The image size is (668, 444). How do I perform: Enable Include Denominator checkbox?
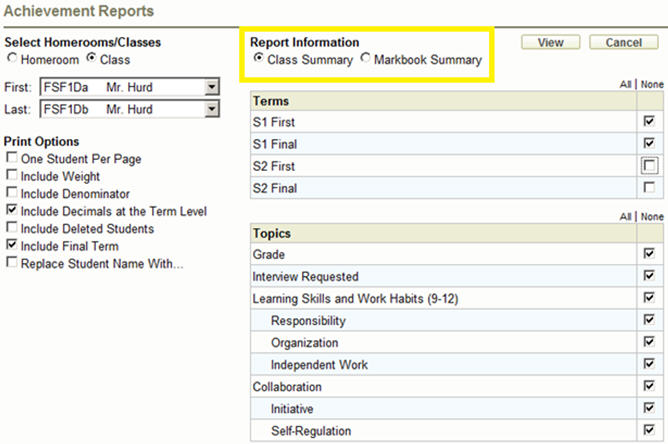coord(11,193)
